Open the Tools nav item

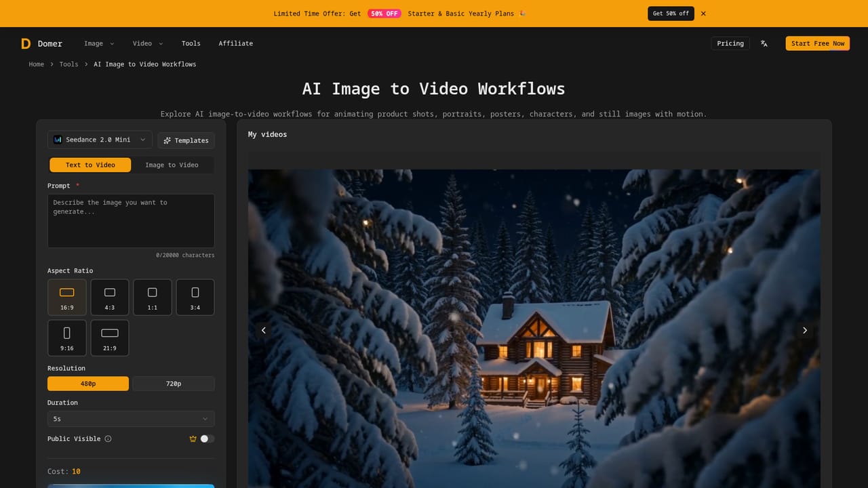tap(191, 43)
